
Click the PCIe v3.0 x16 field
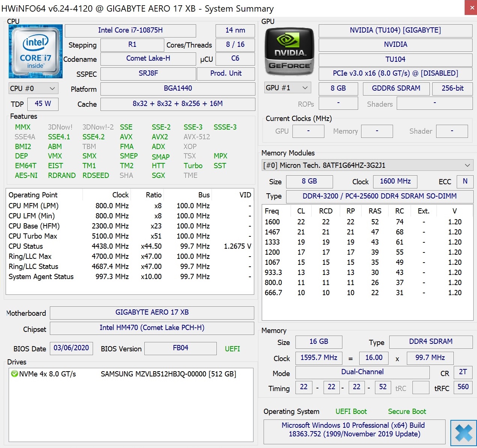tap(395, 73)
